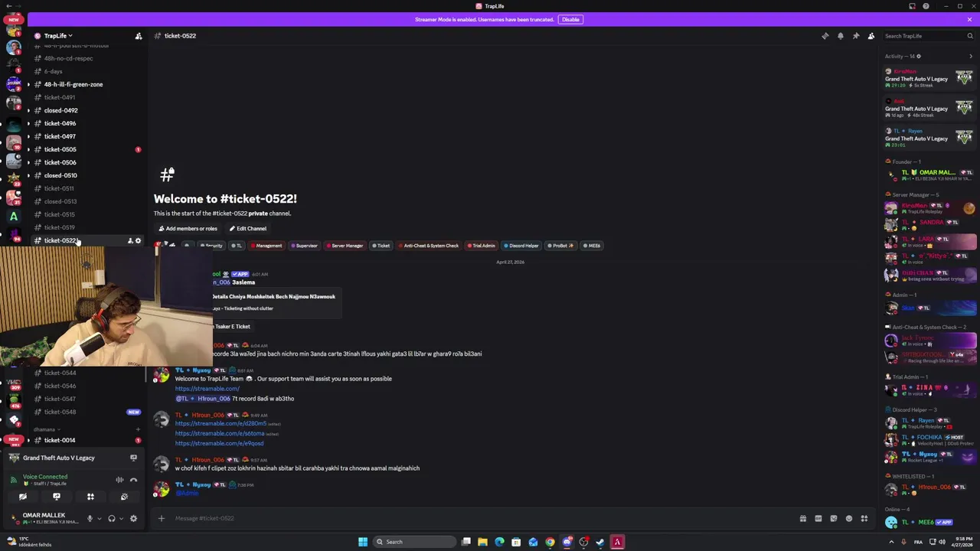Select ticket-0519 in channel list
This screenshot has height=551, width=980.
point(59,227)
